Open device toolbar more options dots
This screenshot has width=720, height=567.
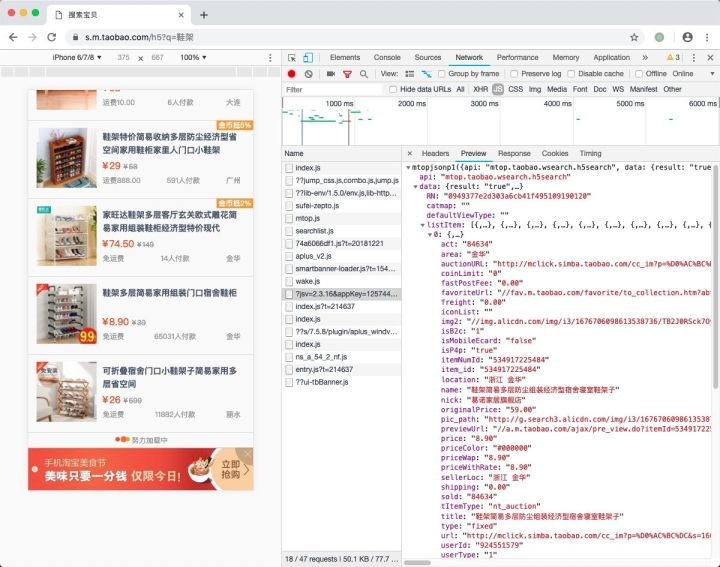[x=270, y=58]
